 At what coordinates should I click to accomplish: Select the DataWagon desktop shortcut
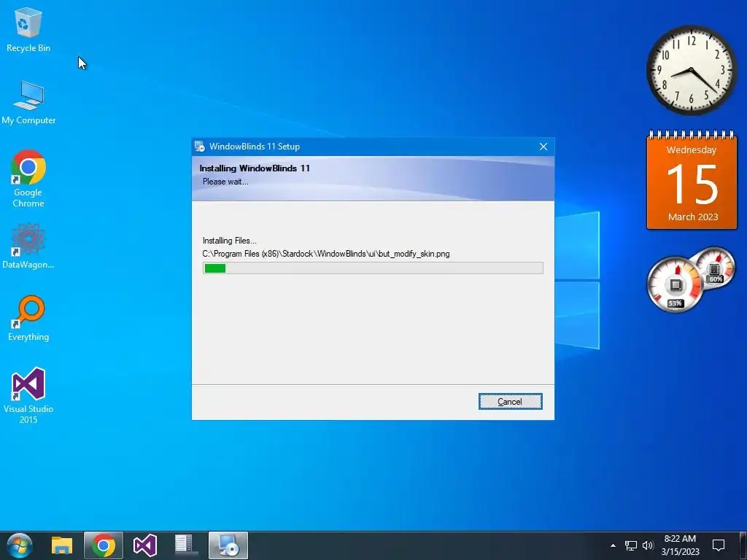coord(28,246)
